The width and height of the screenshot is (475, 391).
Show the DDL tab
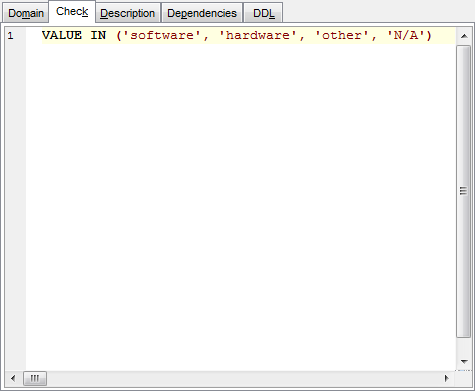(x=263, y=13)
